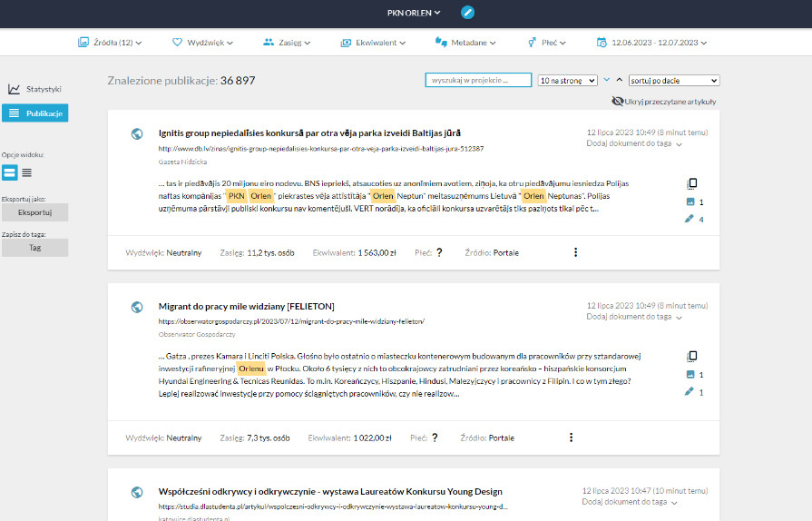812x521 pixels.
Task: Click Ekwiwalent: 1 022,00 zł value
Action: [350, 438]
